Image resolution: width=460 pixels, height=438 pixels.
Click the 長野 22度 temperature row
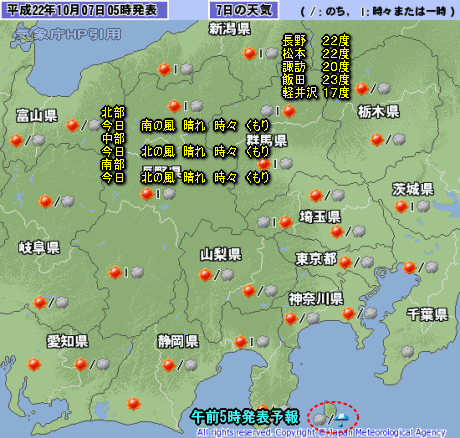(316, 41)
